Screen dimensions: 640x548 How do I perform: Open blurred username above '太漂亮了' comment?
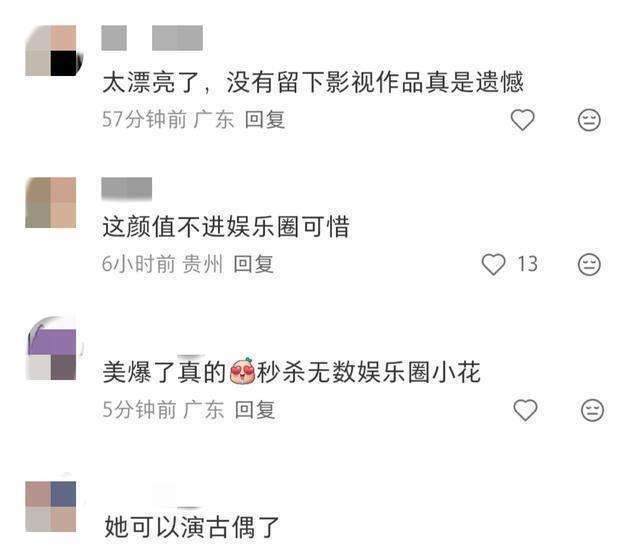coord(152,38)
